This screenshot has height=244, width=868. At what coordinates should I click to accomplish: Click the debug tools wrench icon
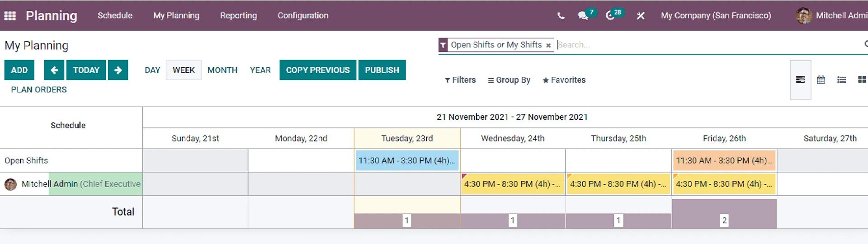[x=641, y=16]
